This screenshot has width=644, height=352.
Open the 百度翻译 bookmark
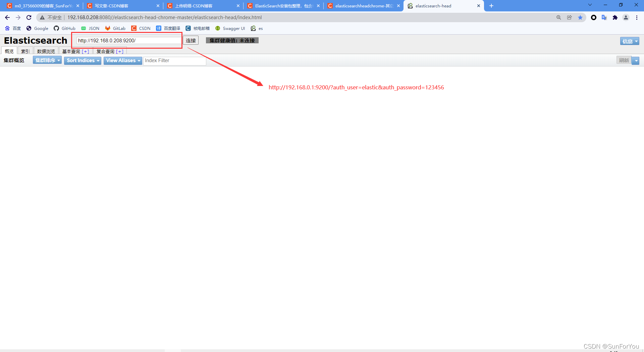[x=168, y=28]
